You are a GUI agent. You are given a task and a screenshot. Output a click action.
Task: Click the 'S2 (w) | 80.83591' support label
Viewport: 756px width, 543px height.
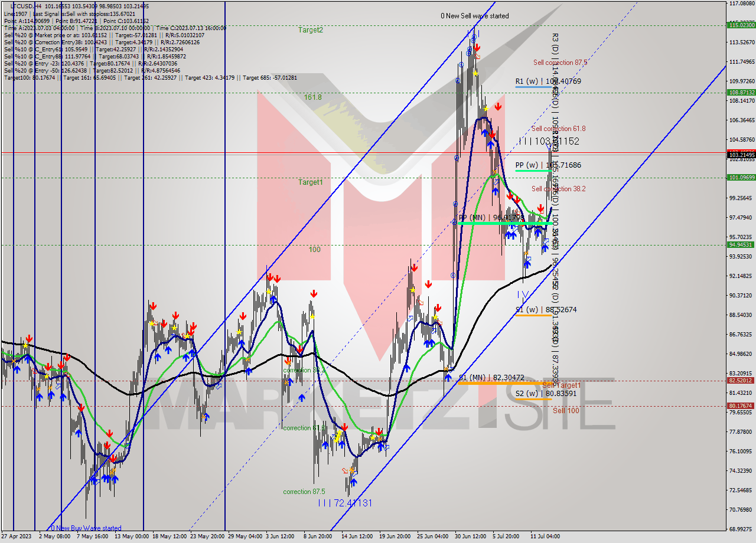(x=546, y=392)
